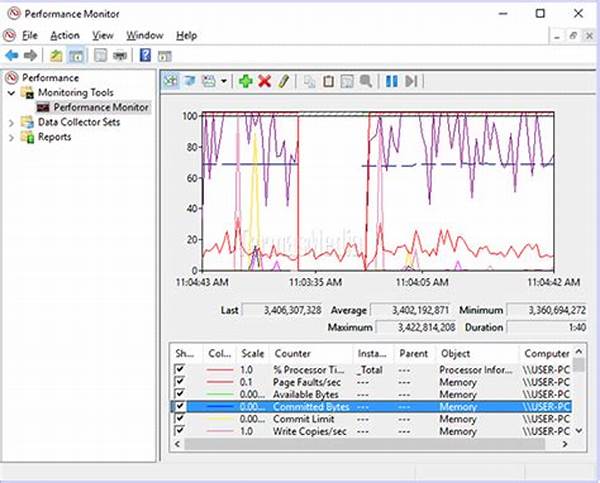Select the Write Copies/sec counter row
The width and height of the screenshot is (600, 483).
pyautogui.click(x=372, y=431)
